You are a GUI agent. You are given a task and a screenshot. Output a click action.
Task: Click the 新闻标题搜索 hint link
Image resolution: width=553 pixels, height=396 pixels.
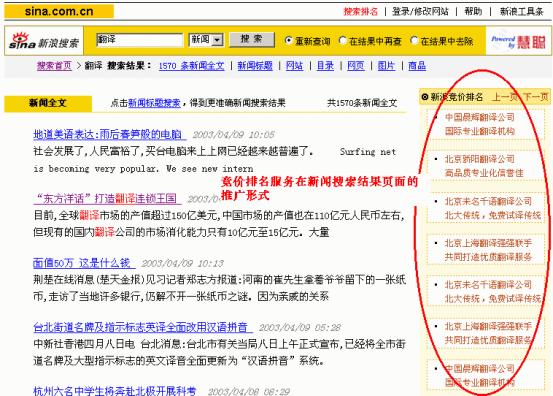154,103
